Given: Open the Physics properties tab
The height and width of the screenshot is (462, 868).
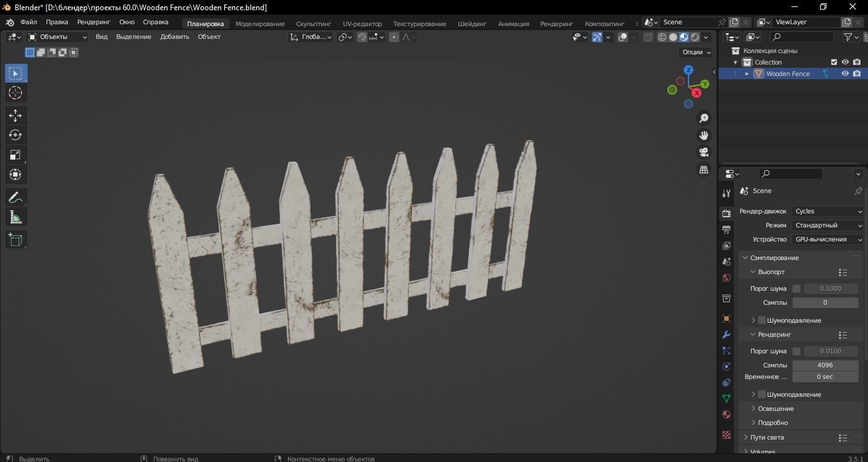Looking at the screenshot, I should [726, 366].
